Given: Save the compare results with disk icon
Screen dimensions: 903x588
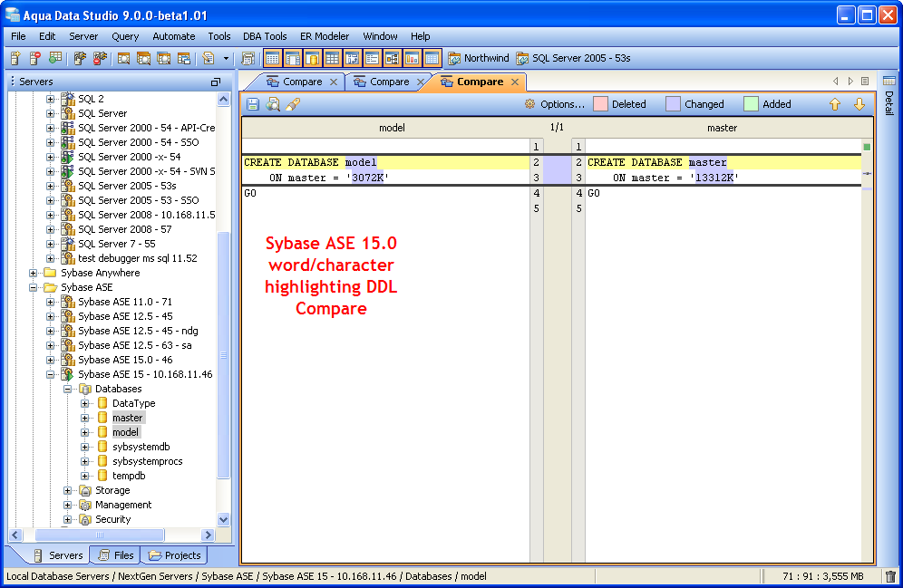Looking at the screenshot, I should [x=253, y=104].
